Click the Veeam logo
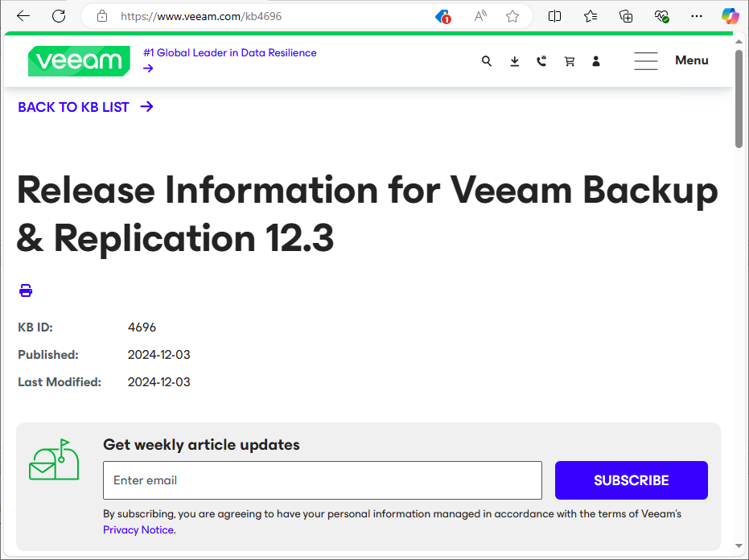This screenshot has height=560, width=749. point(80,60)
